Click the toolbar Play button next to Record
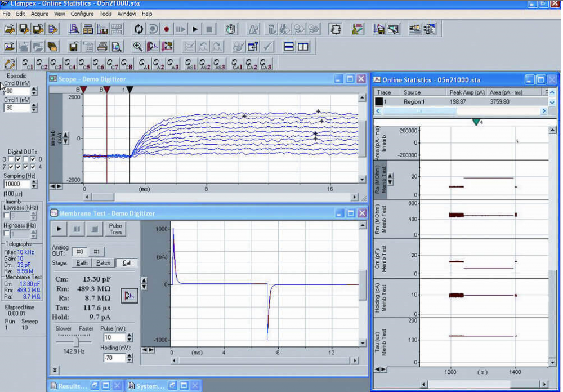The width and height of the screenshot is (563, 392). [195, 29]
